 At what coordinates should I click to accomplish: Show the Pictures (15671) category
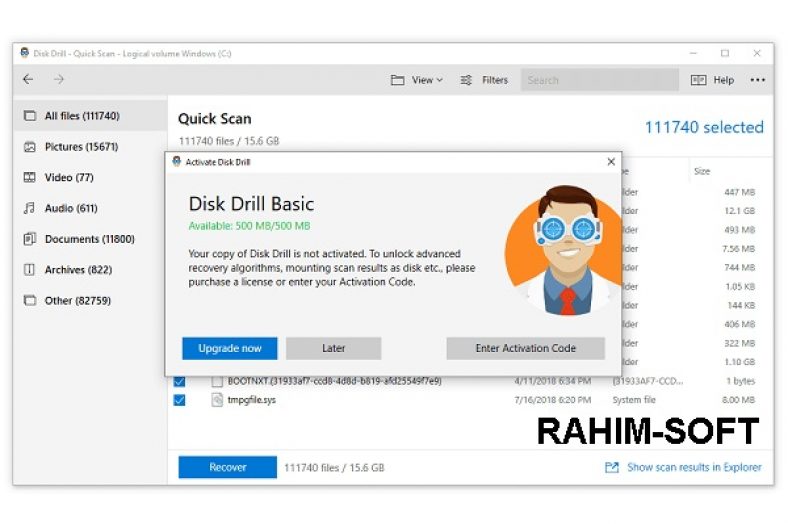click(x=90, y=147)
